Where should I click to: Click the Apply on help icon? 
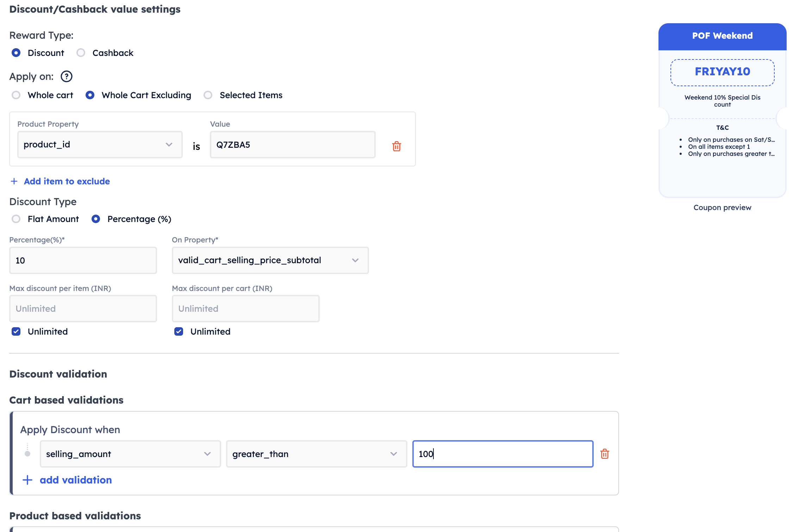pyautogui.click(x=67, y=76)
